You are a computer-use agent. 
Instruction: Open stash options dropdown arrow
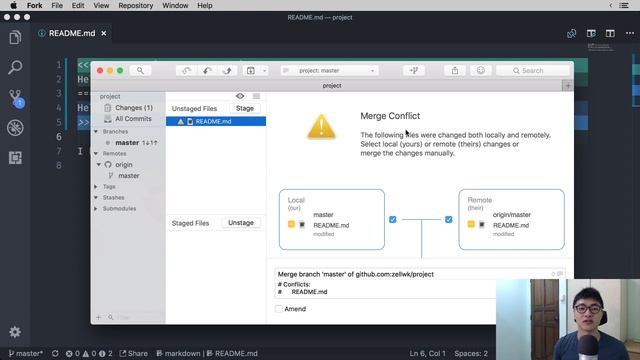[264, 71]
